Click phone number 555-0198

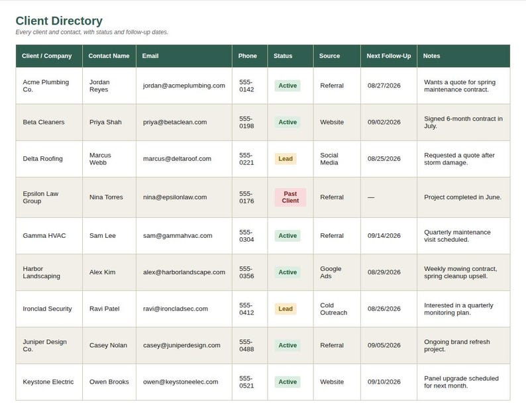click(246, 123)
